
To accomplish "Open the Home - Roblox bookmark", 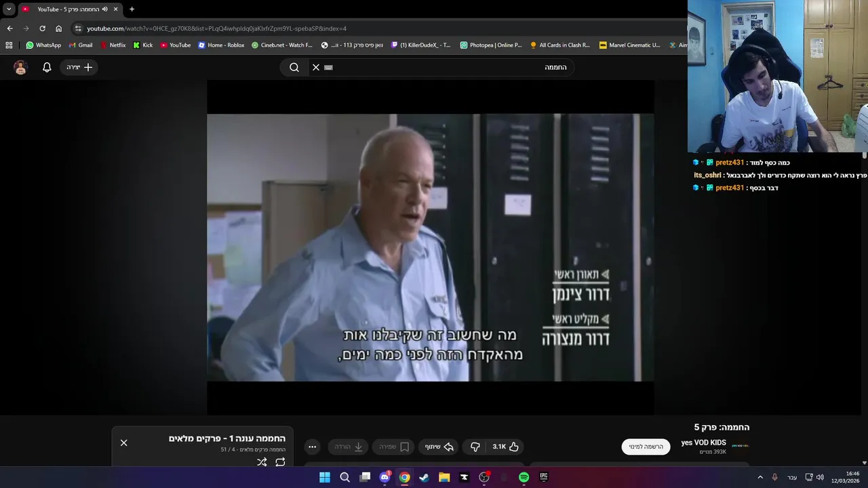I will (x=221, y=45).
